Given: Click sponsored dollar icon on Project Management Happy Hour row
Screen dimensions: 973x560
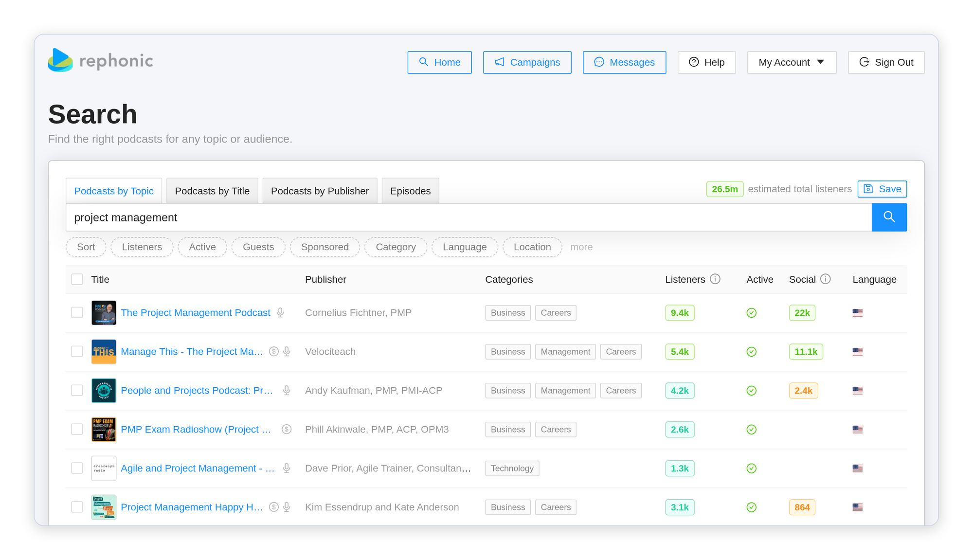Looking at the screenshot, I should [x=274, y=507].
